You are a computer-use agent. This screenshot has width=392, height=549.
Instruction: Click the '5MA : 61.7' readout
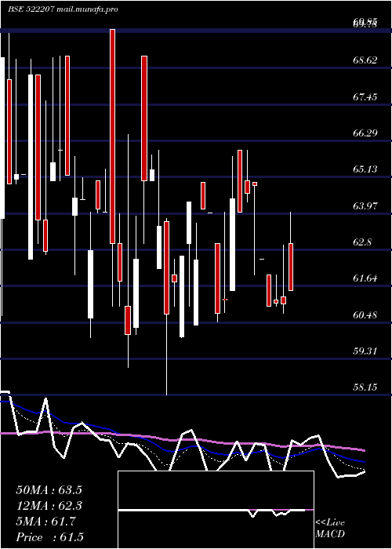45,522
